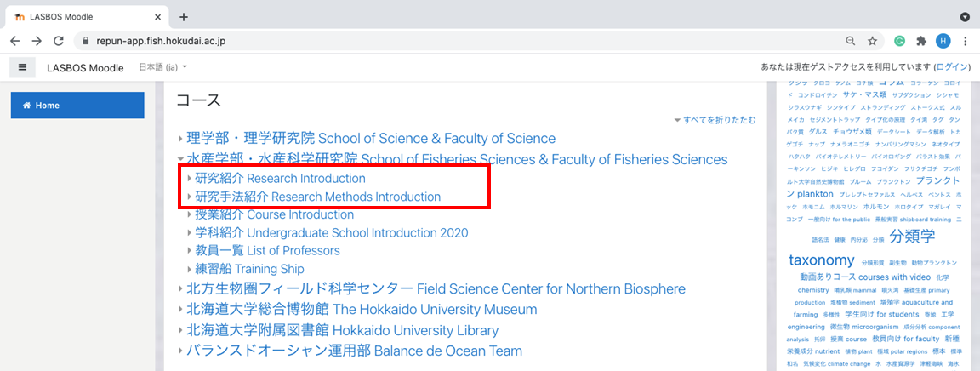Go back using the browser back arrow
Screen dimensions: 980x371
click(x=15, y=41)
